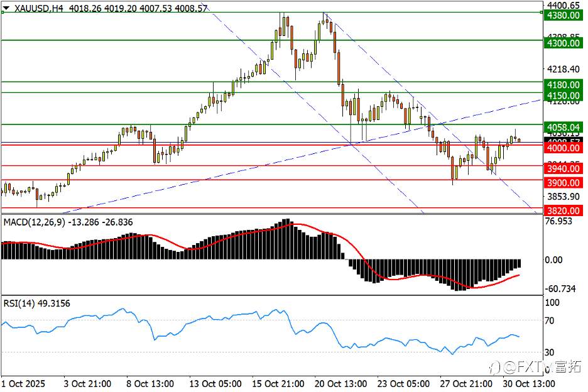Click the 13 Oct 05:00 time label
This screenshot has height=392, width=588.
click(215, 384)
